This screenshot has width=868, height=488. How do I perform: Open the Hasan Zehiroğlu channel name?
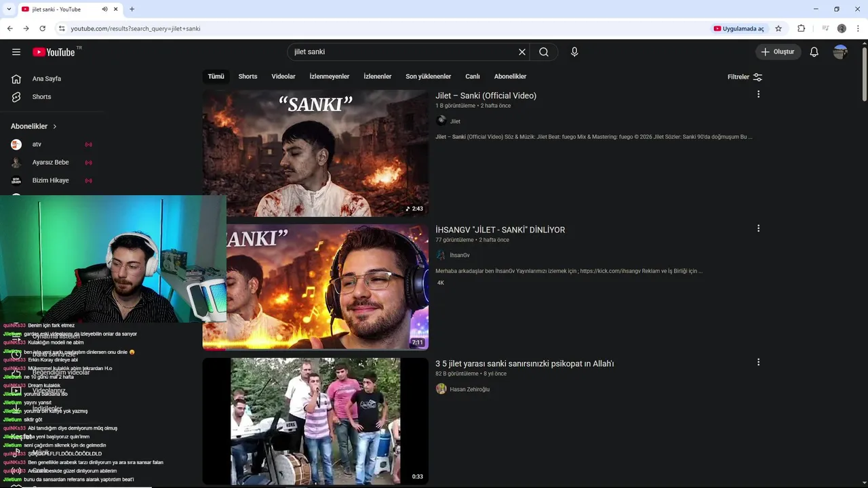click(469, 390)
